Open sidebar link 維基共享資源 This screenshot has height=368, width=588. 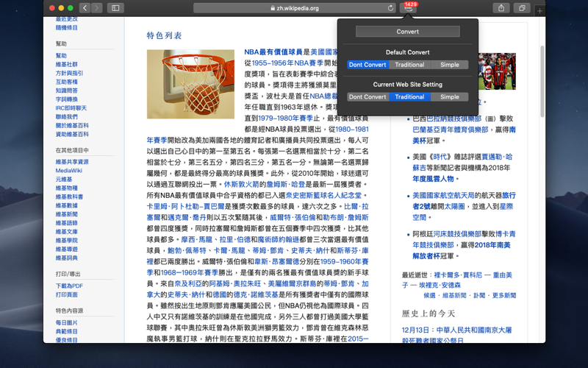(x=72, y=162)
